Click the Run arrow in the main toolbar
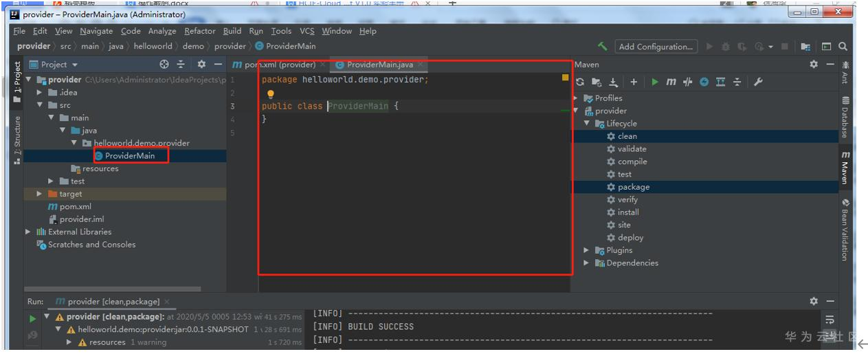The height and width of the screenshot is (354, 868). point(711,47)
